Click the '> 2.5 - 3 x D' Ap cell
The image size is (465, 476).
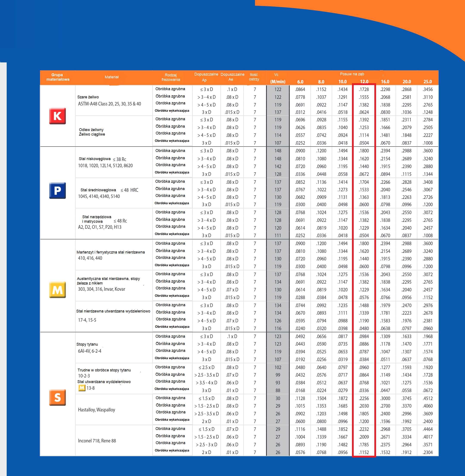206,445
